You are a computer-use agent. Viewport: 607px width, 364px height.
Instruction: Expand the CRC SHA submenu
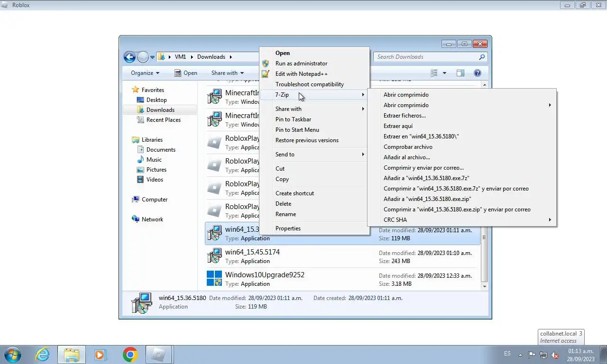(461, 220)
